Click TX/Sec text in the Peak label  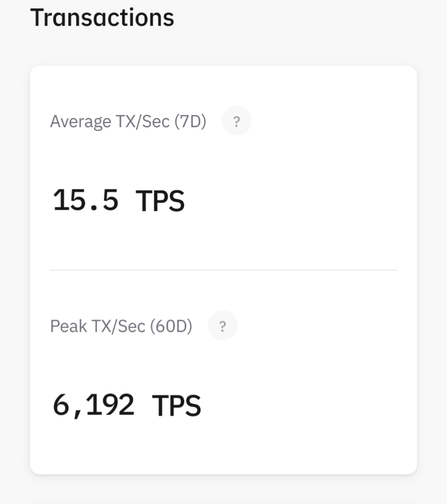coord(118,327)
